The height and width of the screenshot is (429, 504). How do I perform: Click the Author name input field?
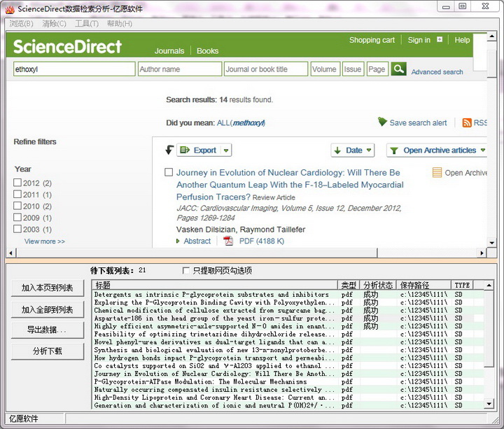180,69
